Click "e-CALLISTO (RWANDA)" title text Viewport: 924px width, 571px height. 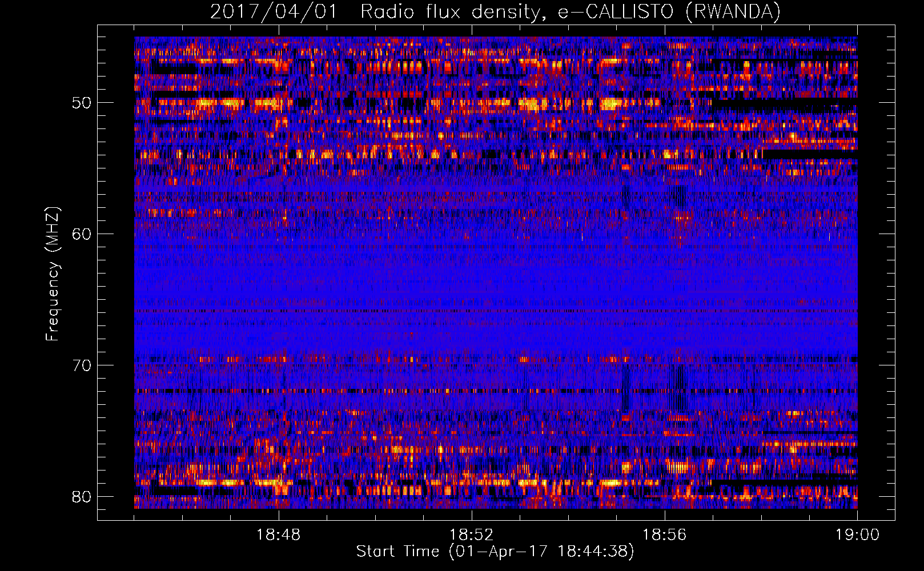[669, 11]
